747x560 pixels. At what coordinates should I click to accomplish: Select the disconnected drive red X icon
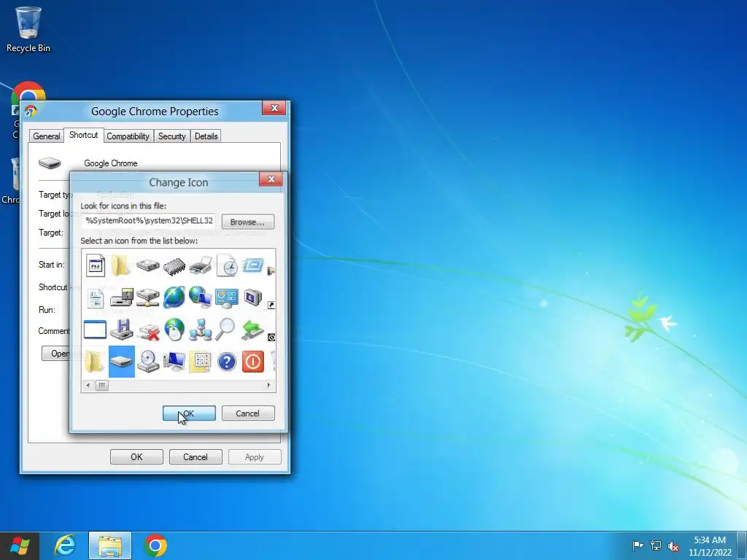pyautogui.click(x=148, y=330)
